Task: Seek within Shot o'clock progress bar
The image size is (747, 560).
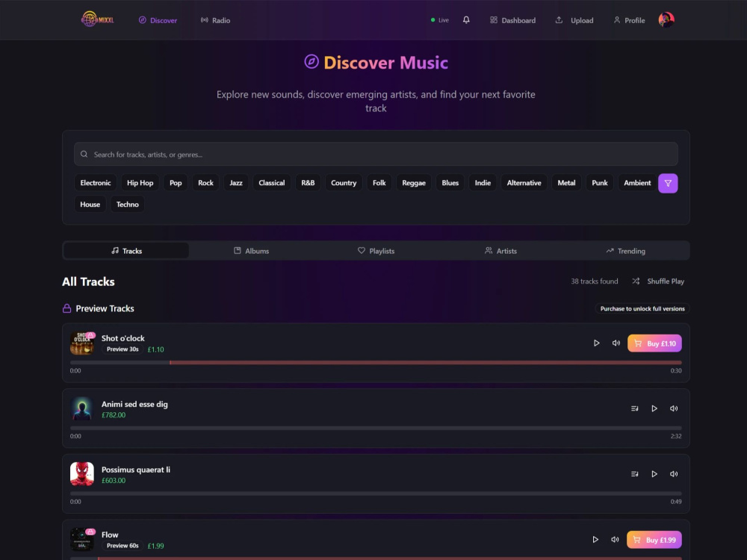Action: point(376,363)
